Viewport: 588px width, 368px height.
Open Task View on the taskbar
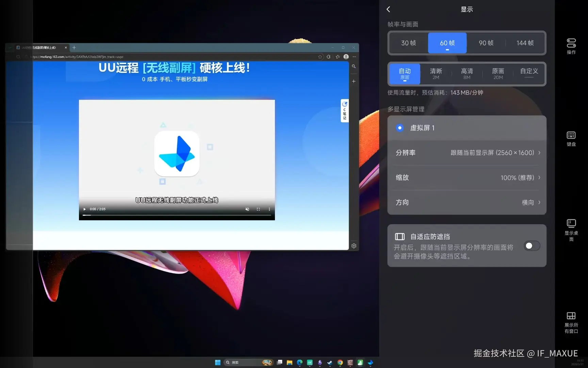click(x=279, y=363)
